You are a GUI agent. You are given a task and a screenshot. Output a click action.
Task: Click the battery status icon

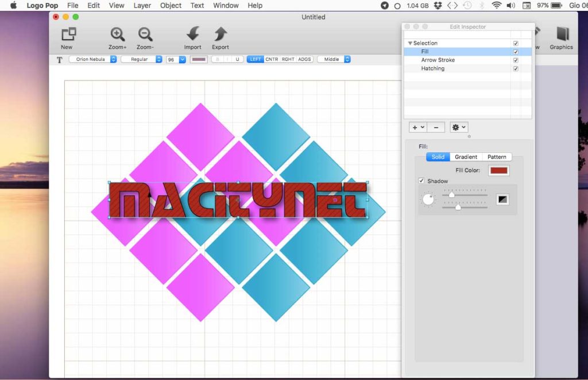click(x=556, y=5)
